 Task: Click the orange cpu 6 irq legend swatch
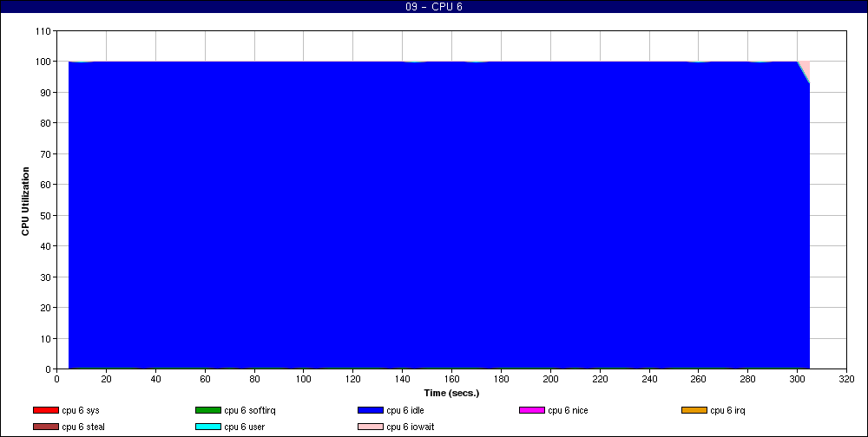pyautogui.click(x=694, y=410)
